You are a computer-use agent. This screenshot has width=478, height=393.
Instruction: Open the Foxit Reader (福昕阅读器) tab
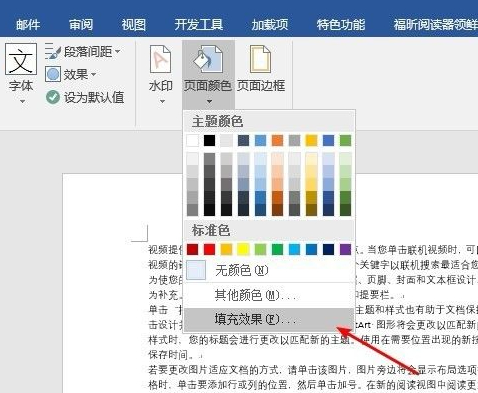click(x=436, y=24)
